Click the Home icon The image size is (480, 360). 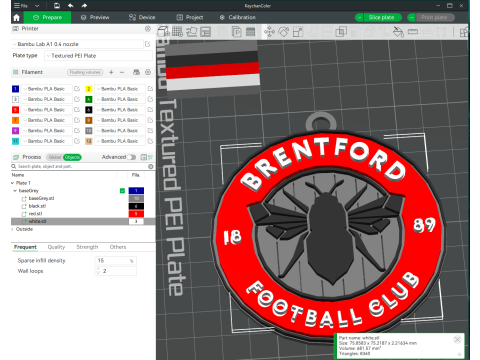tap(16, 18)
